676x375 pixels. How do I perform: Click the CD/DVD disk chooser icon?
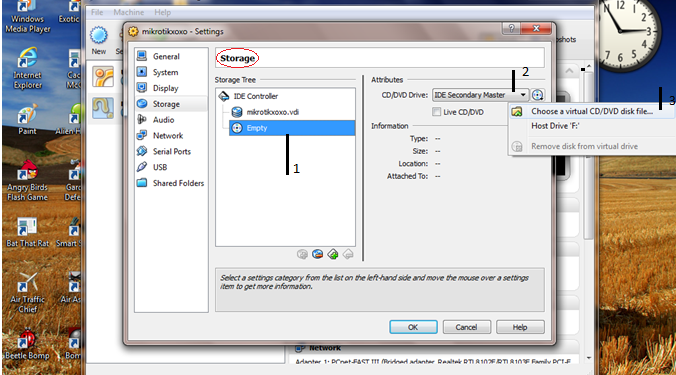[537, 95]
